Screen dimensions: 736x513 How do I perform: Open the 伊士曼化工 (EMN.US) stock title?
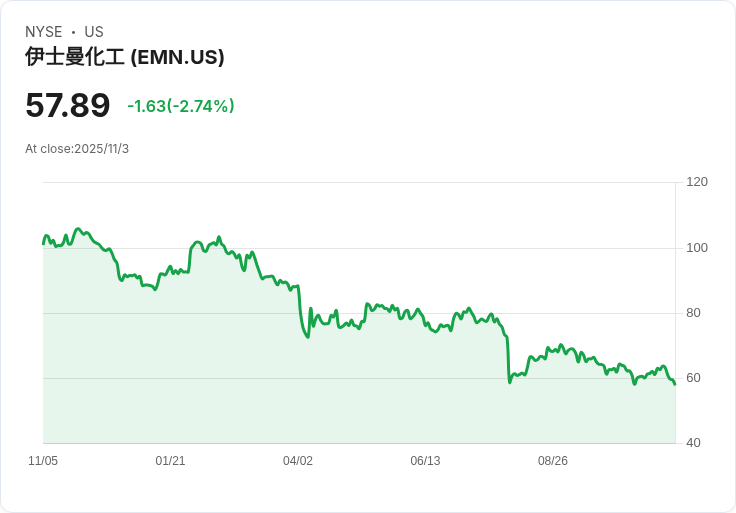124,57
